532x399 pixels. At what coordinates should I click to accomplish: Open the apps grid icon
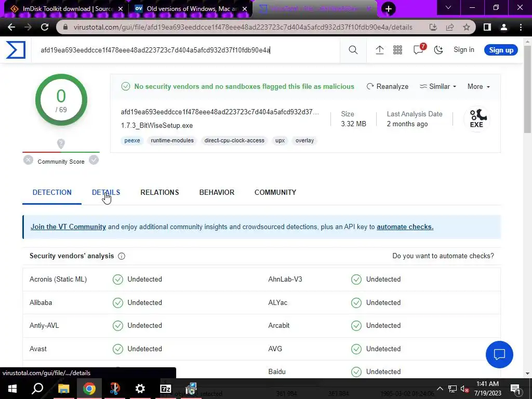coord(397,50)
